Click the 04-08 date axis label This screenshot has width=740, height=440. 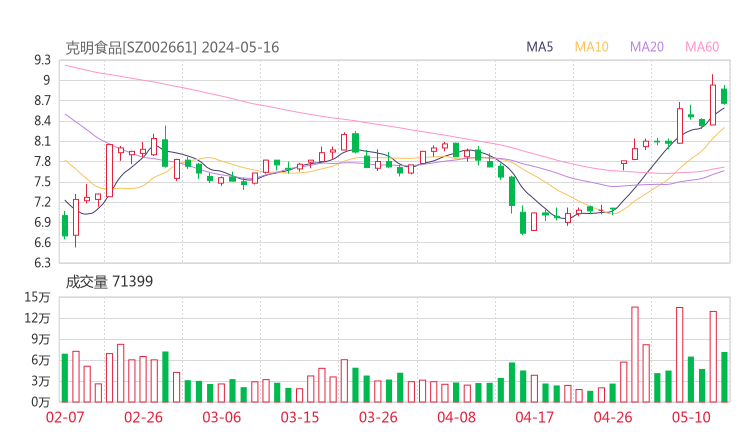tap(456, 417)
